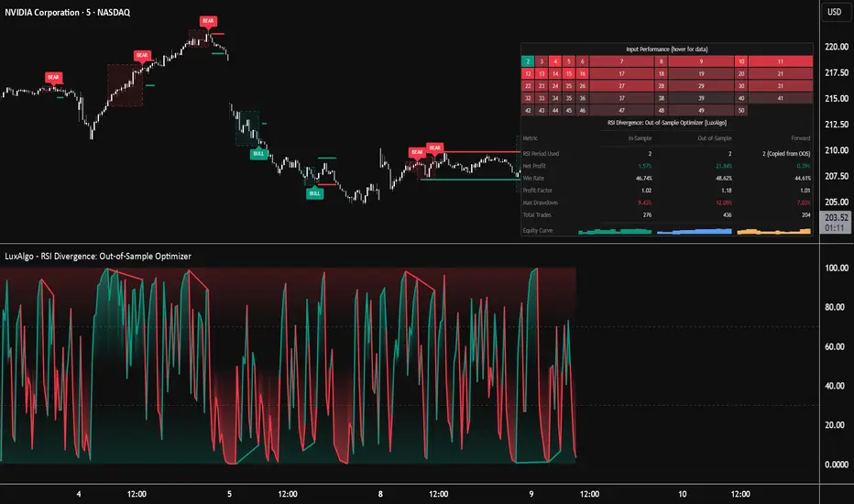Click the LuxAlgo RSI Divergence pane title
854x504 pixels.
click(98, 256)
